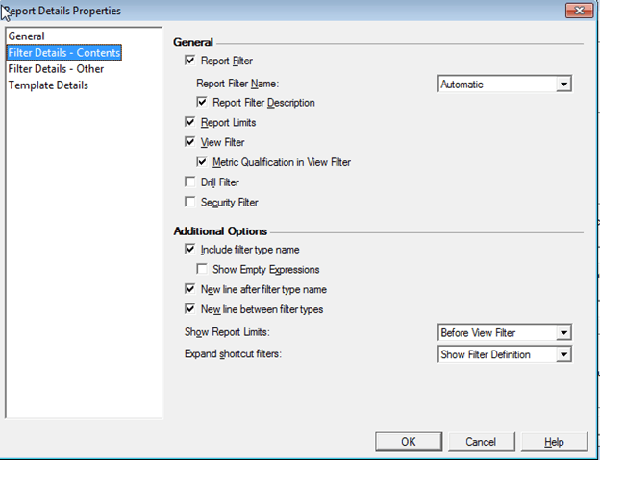Expand the shortcut filters dropdown
The image size is (624, 479).
pos(564,354)
